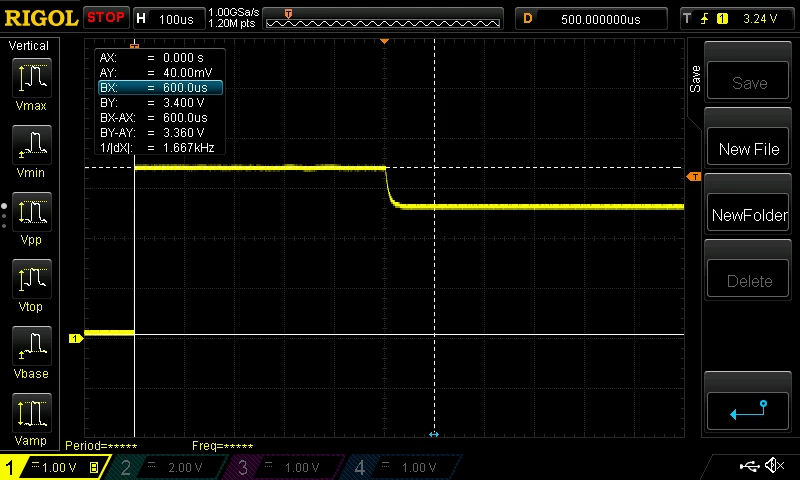The height and width of the screenshot is (480, 800).
Task: Click the AX = 0.000 s cursor readout
Action: (160, 58)
